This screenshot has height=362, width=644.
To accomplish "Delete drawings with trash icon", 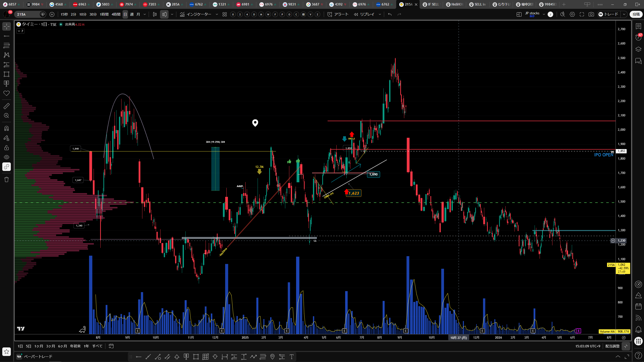I will tap(7, 179).
